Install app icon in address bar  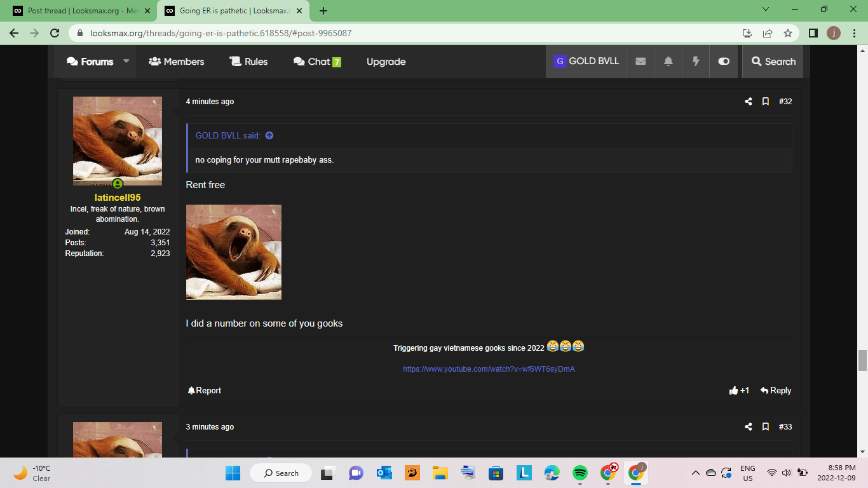pos(747,33)
